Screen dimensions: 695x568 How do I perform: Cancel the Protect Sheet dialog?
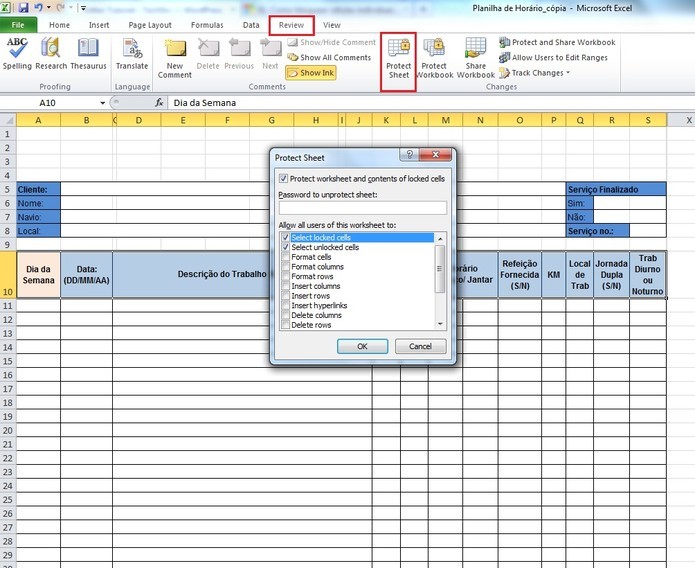coord(420,346)
